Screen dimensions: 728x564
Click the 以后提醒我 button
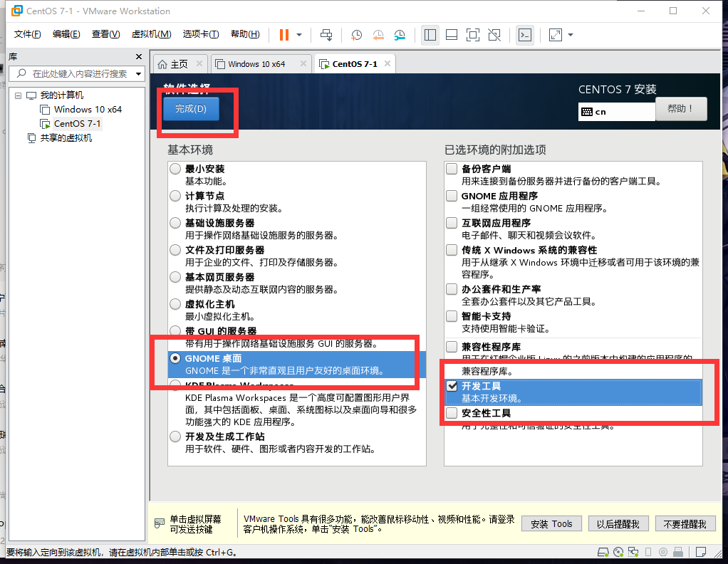point(618,523)
